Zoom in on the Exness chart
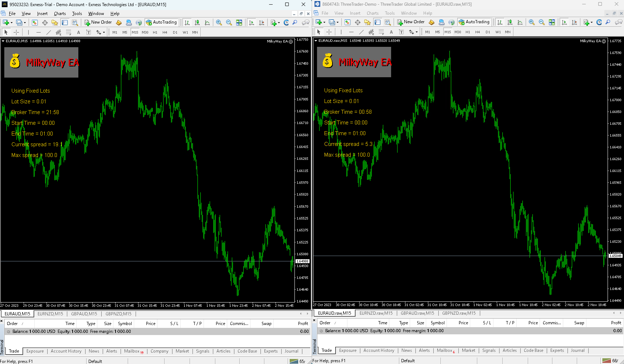Image resolution: width=624 pixels, height=364 pixels. pyautogui.click(x=219, y=23)
